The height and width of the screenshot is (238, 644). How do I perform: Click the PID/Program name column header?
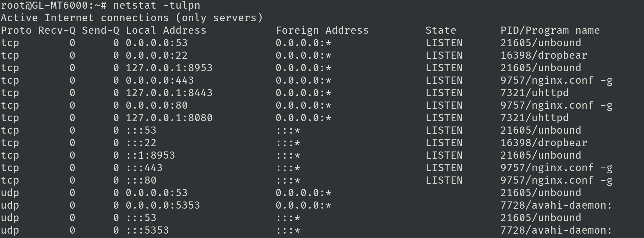click(x=550, y=31)
